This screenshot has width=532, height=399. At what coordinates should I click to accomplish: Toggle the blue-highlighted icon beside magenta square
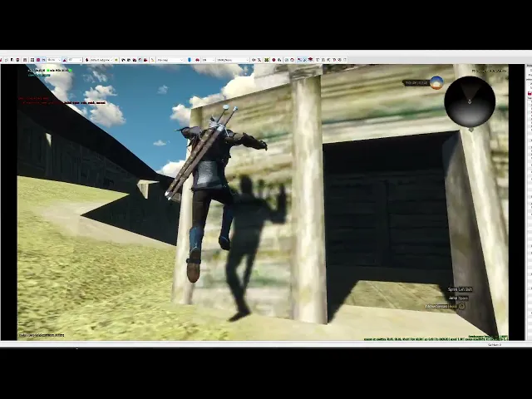[x=44, y=60]
